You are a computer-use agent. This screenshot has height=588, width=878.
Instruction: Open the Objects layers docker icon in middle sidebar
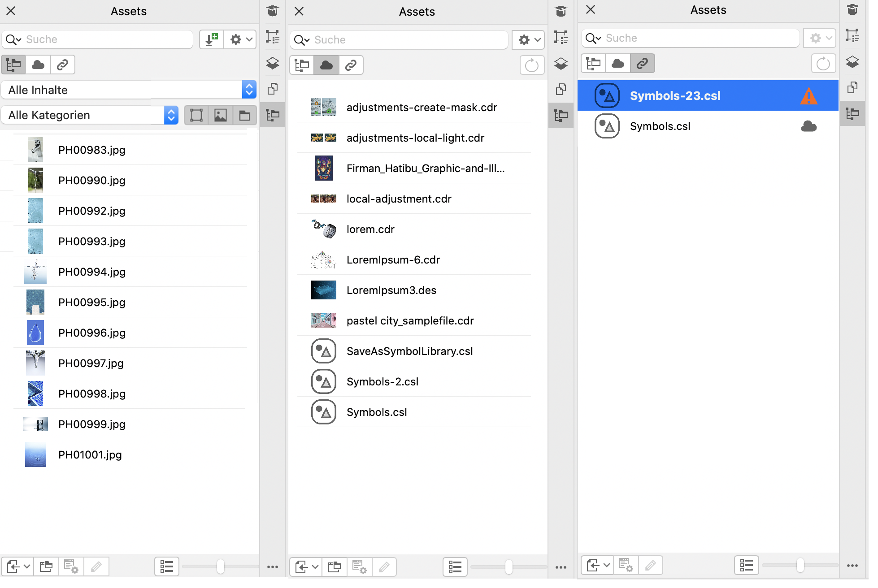(x=561, y=64)
